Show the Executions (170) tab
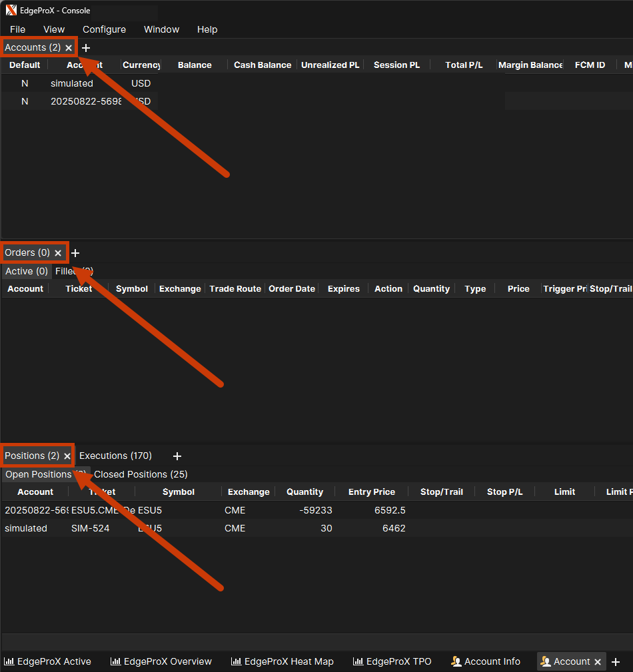The image size is (633, 672). click(x=115, y=456)
